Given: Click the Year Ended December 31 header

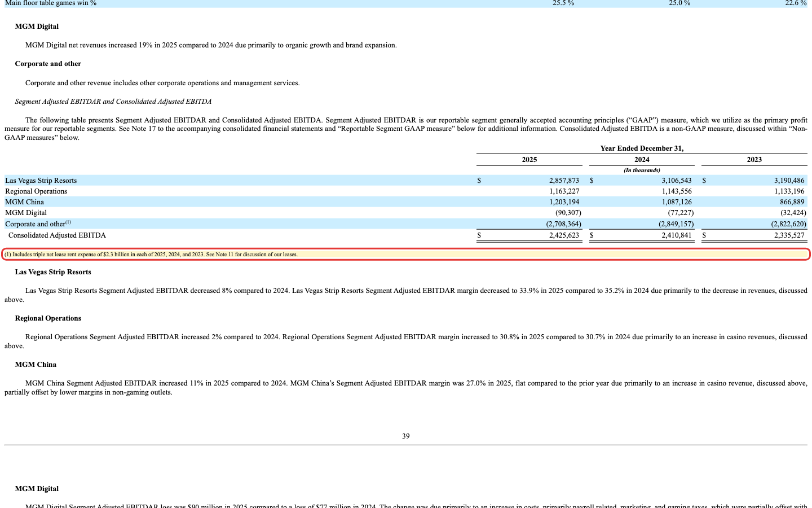Looking at the screenshot, I should [642, 148].
